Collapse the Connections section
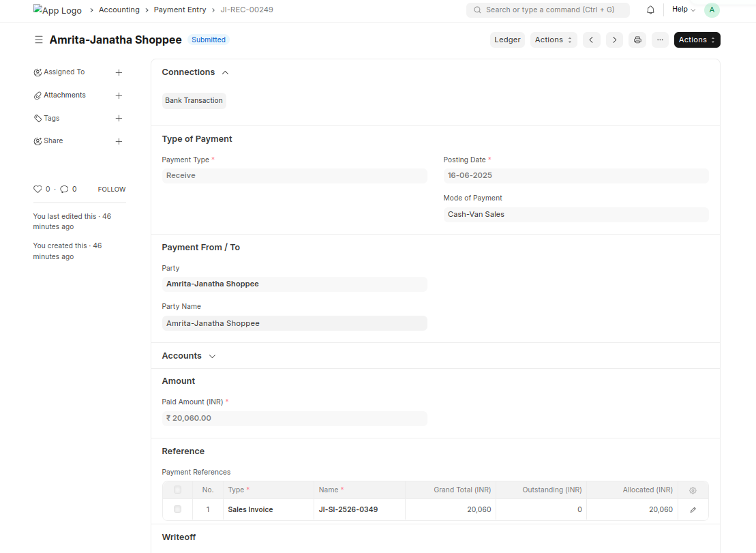Viewport: 756px width, 553px height. [225, 72]
